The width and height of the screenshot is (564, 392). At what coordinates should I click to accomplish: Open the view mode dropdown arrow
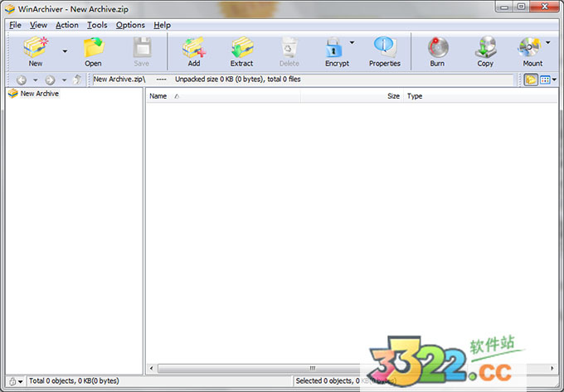554,80
